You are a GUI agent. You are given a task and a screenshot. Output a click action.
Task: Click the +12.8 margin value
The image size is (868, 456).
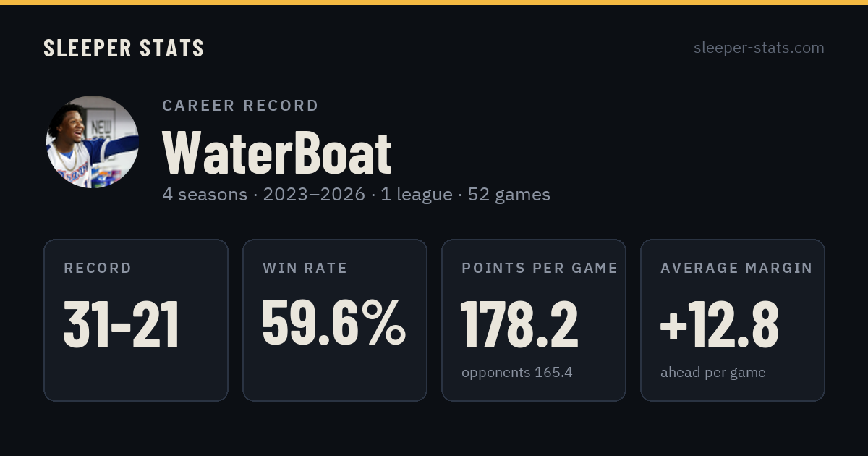coord(720,324)
